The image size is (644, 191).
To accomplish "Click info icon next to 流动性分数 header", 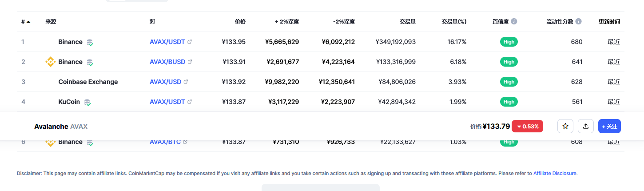I will coord(578,21).
